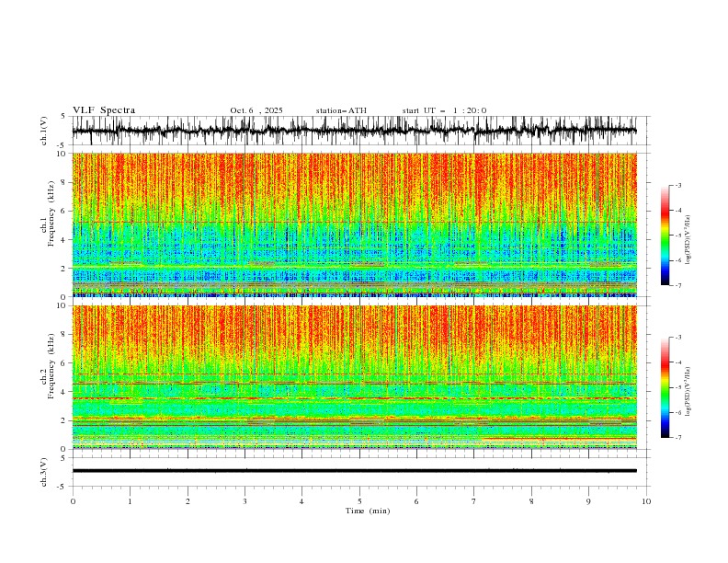Click time axis tick label "6"

point(416,501)
